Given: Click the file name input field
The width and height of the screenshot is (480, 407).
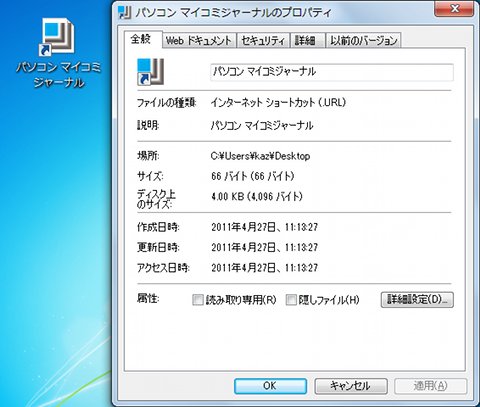Looking at the screenshot, I should [x=332, y=72].
